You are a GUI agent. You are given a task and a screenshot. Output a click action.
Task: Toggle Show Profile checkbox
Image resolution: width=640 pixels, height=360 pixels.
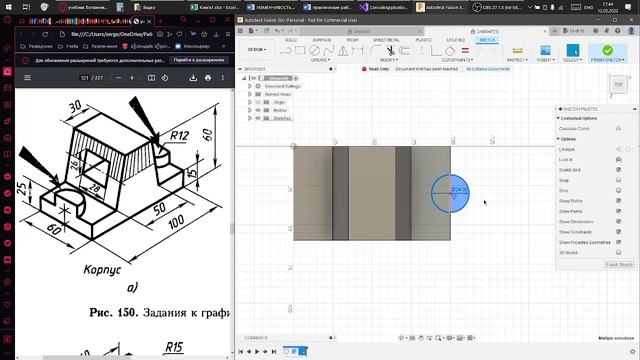tap(618, 201)
